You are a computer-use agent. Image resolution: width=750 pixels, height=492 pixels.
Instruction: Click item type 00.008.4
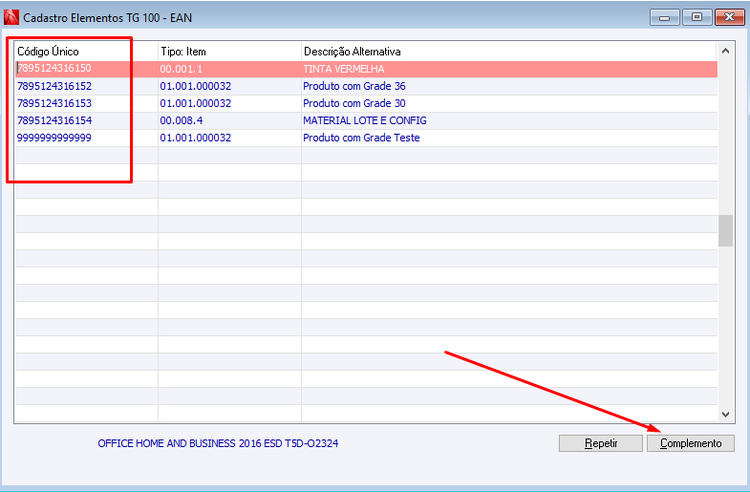181,120
